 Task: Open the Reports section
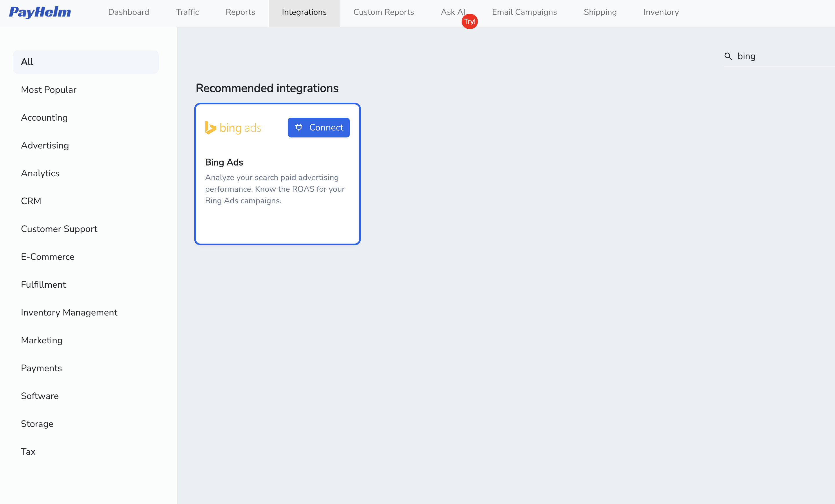pyautogui.click(x=240, y=12)
